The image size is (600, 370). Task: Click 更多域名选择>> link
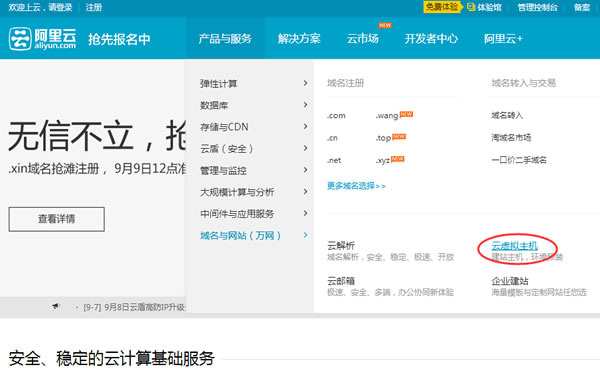(x=356, y=186)
